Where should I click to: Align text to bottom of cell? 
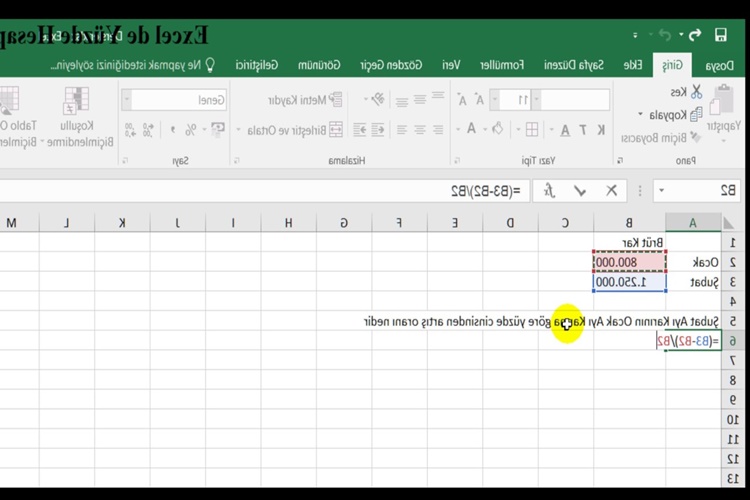(402, 100)
